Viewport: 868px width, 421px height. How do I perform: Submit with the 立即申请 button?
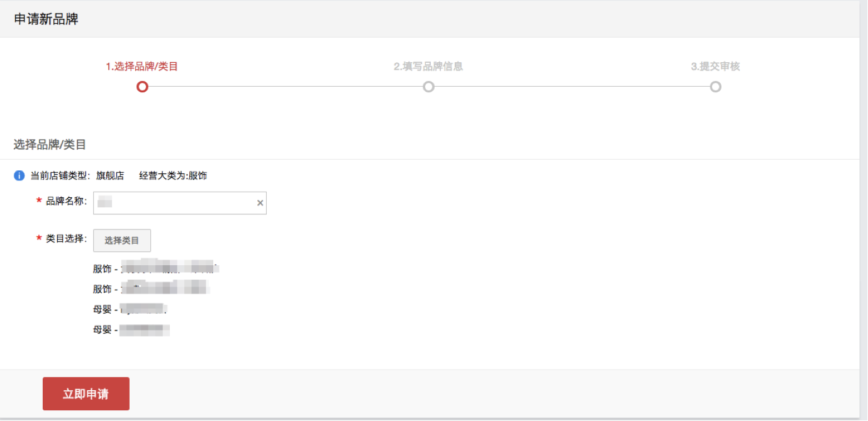[86, 394]
